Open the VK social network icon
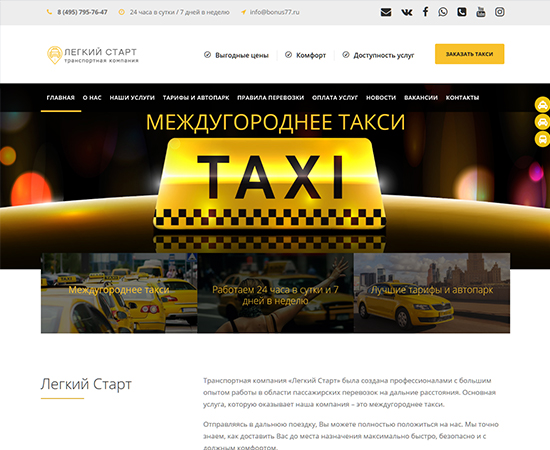The height and width of the screenshot is (450, 550). point(407,12)
